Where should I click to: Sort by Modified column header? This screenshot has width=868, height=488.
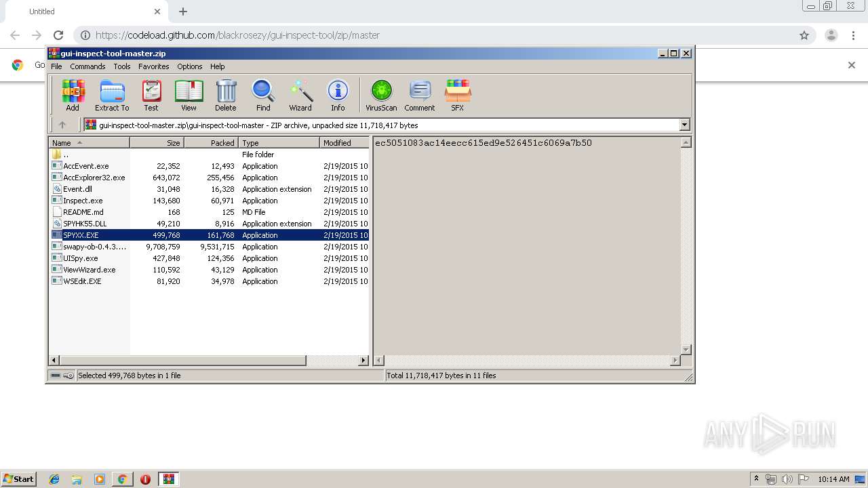(344, 142)
